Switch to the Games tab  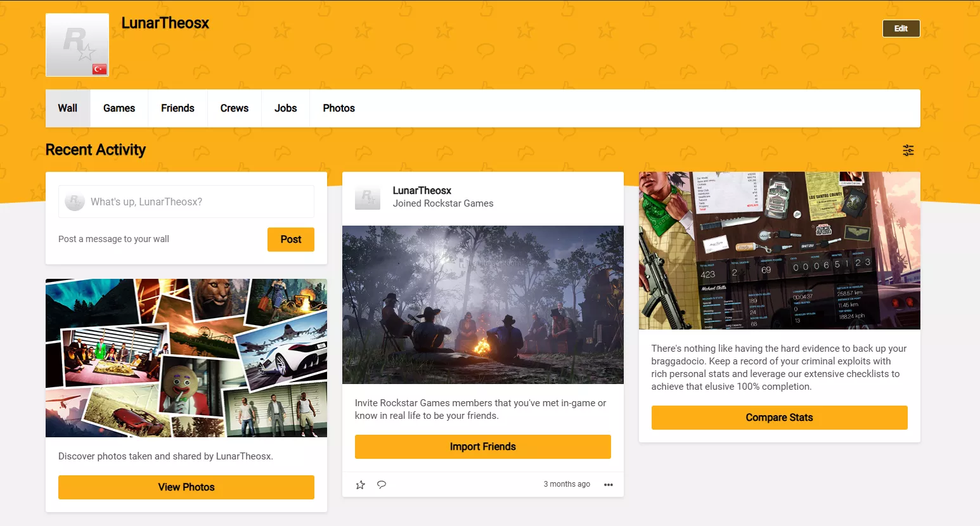point(119,108)
